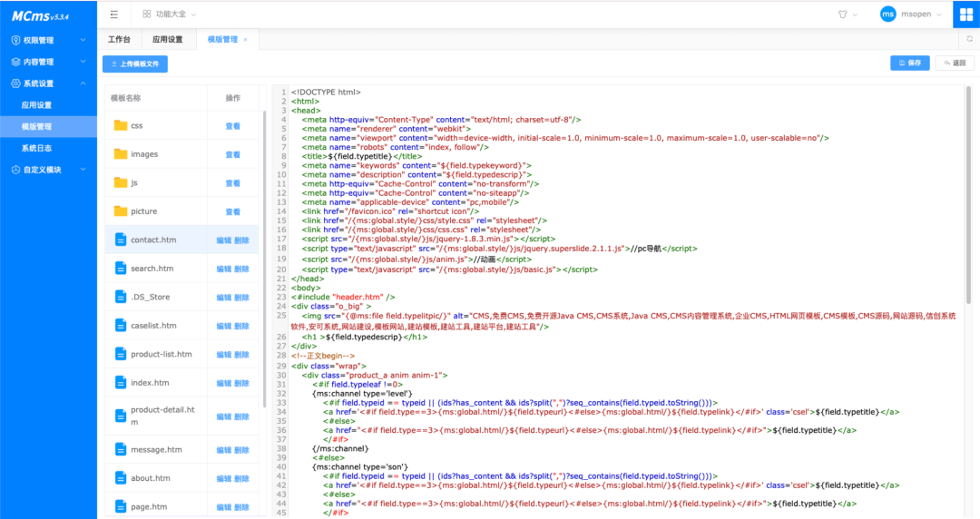Select 系统日志 in the sidebar

coord(48,148)
